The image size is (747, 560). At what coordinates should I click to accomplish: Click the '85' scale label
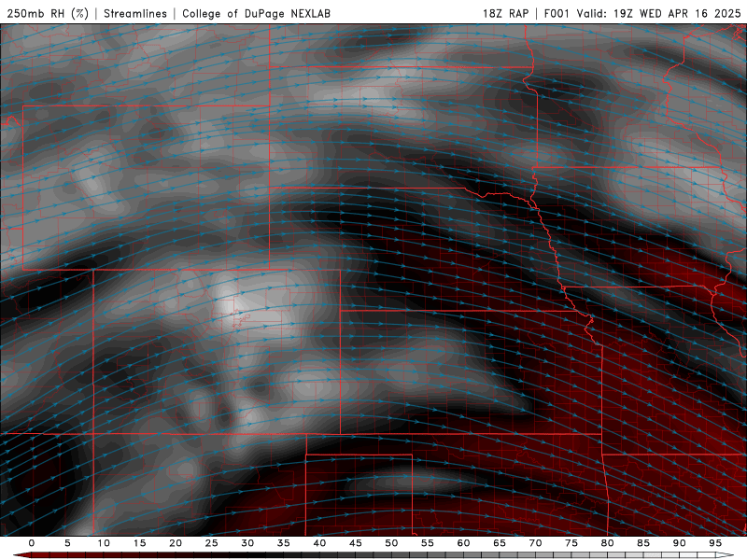coord(643,543)
